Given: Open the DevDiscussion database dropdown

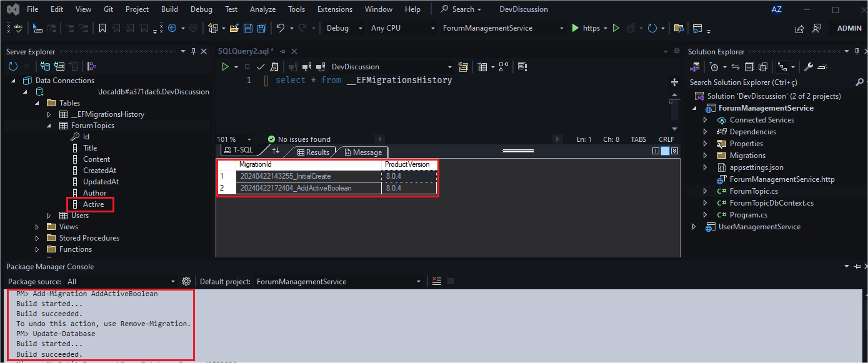Looking at the screenshot, I should pos(391,67).
